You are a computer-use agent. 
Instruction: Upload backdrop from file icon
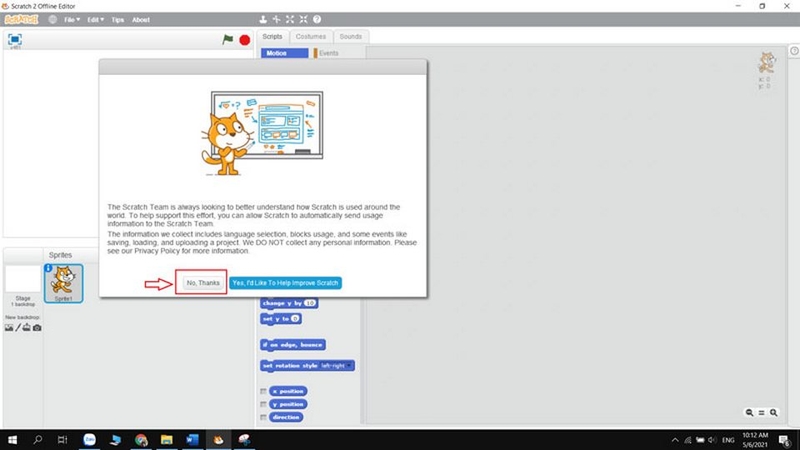pyautogui.click(x=27, y=328)
